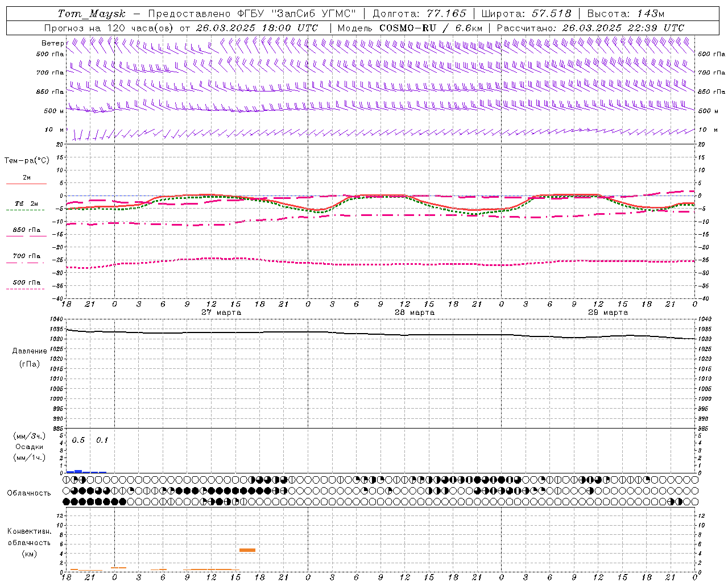Click the Облачность cloud cover label
This screenshot has height=582, width=728.
(29, 493)
